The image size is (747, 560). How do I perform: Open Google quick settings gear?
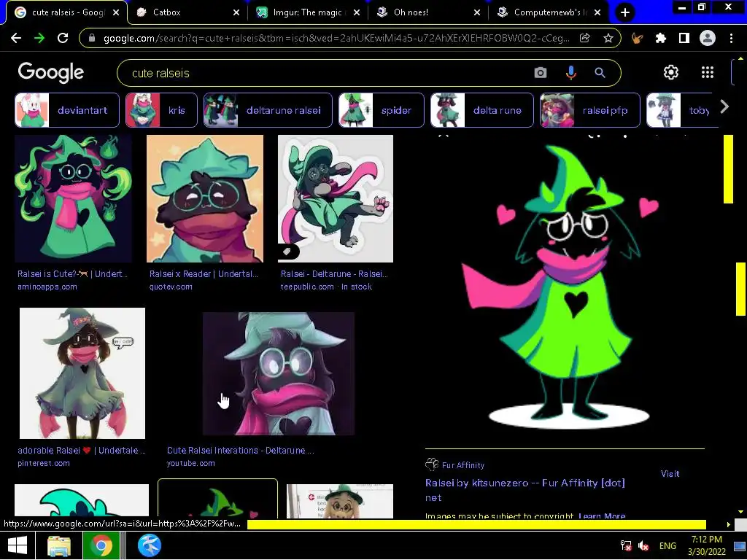[671, 72]
